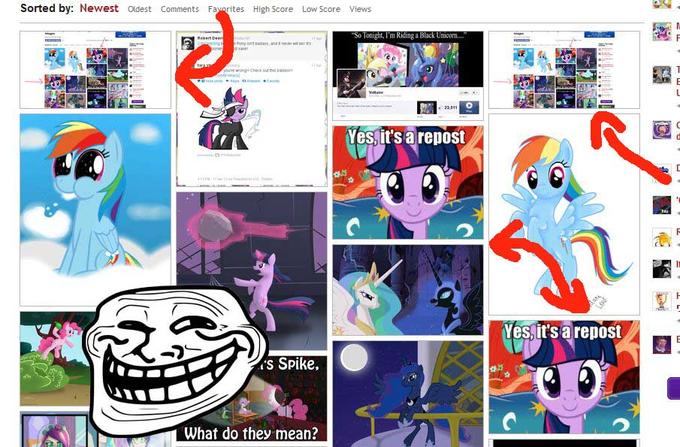
Task: Click the colorful ponies group avatar
Action: 662,32
